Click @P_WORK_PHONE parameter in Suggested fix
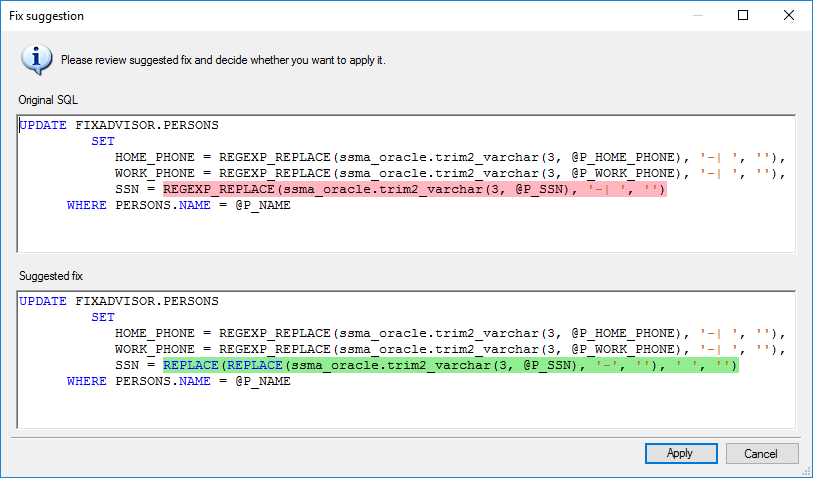 coord(623,349)
